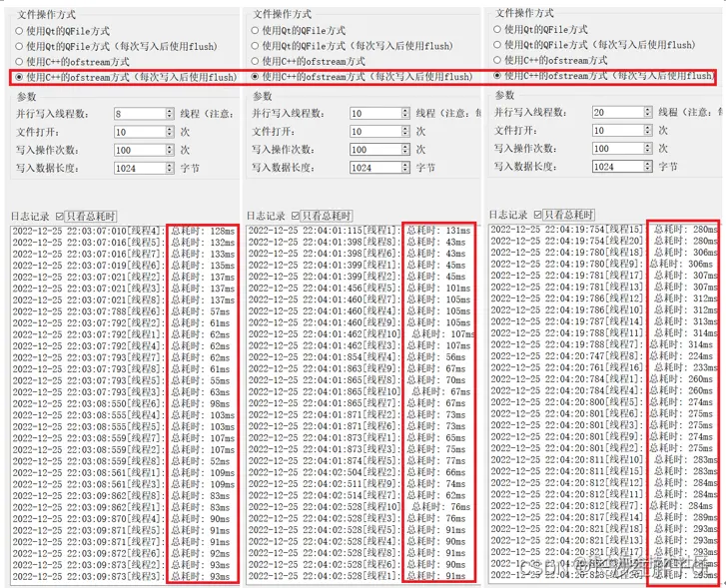Select 使用Qt的QFile方式(每次写入后使用flush) radio in the 10-thread panel

(255, 46)
